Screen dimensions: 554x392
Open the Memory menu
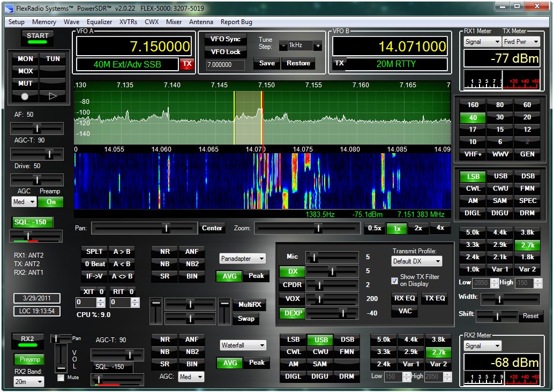44,22
